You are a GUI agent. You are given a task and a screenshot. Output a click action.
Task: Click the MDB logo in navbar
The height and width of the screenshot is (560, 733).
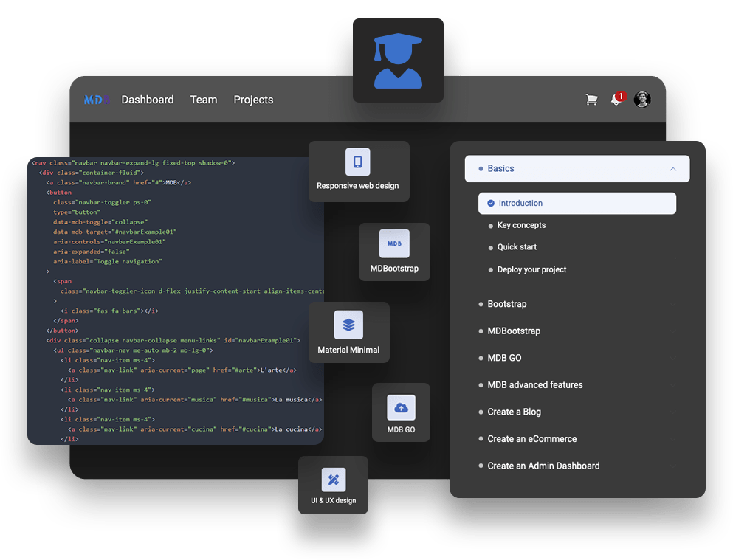point(97,100)
